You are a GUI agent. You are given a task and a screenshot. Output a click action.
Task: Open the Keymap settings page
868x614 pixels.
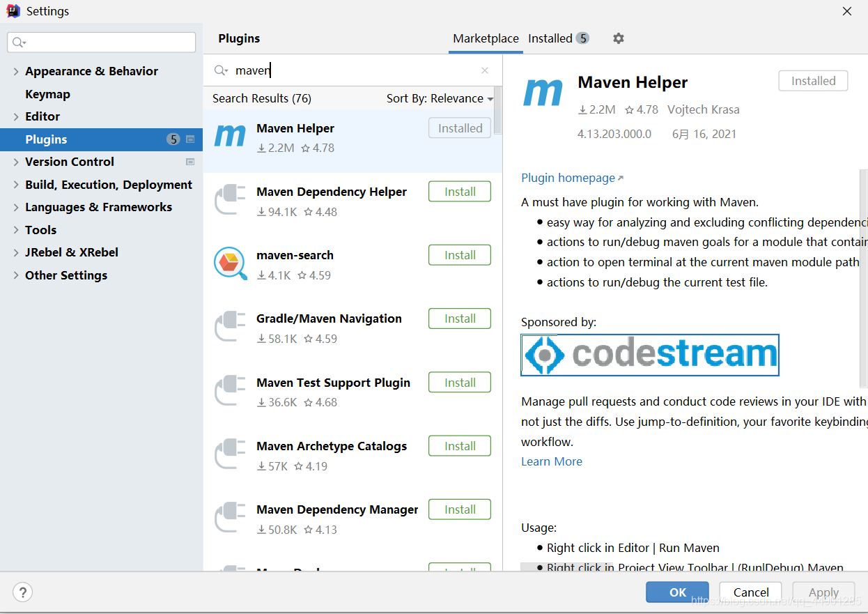pos(47,94)
